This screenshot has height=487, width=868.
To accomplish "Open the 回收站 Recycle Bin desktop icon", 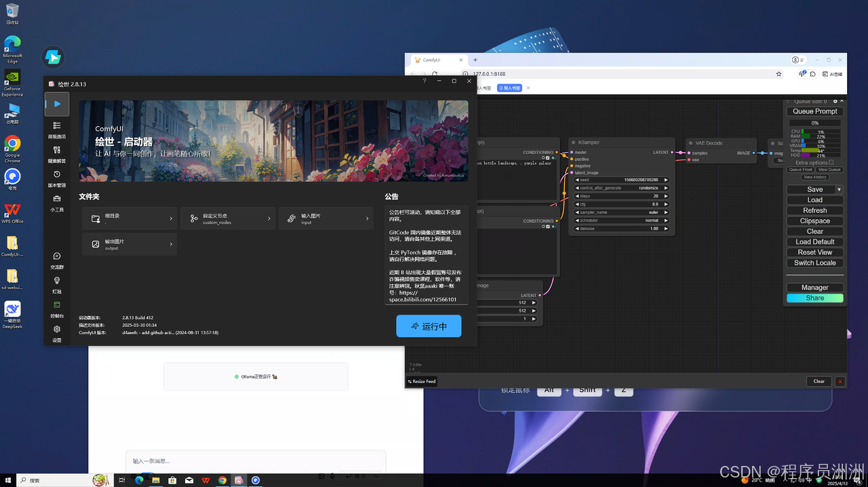I will coord(12,14).
